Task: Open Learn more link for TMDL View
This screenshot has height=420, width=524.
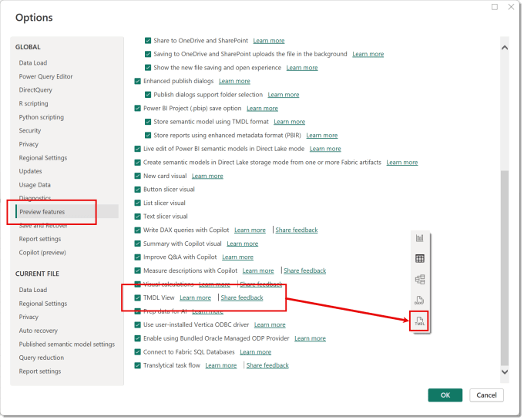Action: tap(196, 299)
